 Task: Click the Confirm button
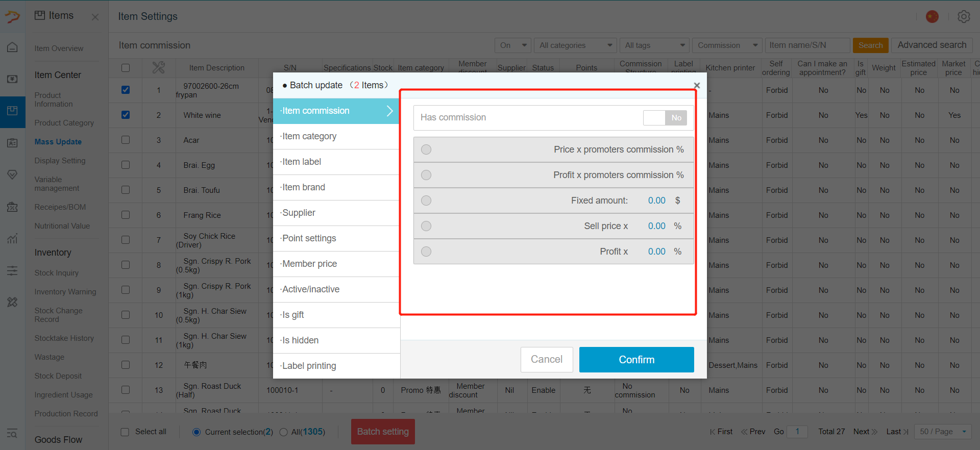[636, 360]
